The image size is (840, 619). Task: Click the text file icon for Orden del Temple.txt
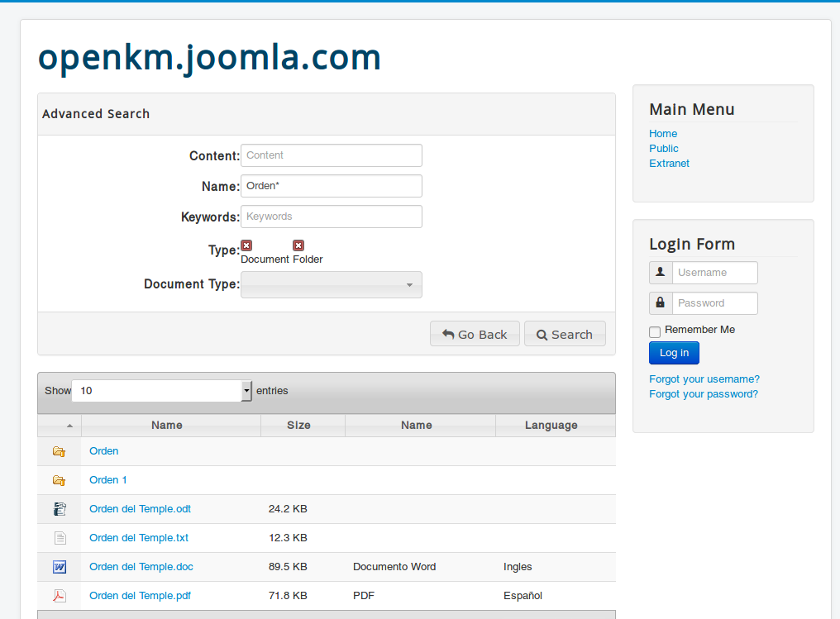pos(60,538)
